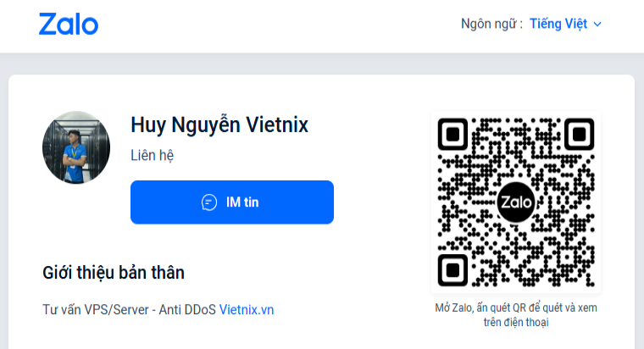The width and height of the screenshot is (644, 349).
Task: Click the "trên điện thoại" caption line
Action: pyautogui.click(x=516, y=323)
